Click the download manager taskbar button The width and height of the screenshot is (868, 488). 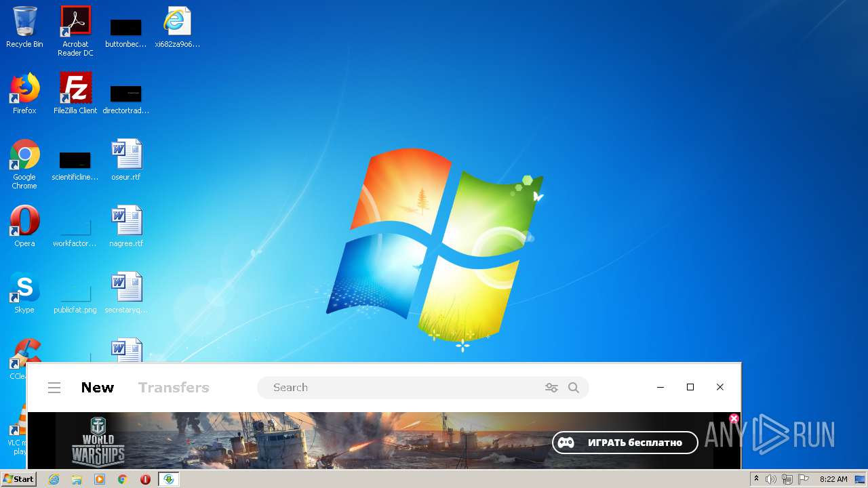pos(168,479)
